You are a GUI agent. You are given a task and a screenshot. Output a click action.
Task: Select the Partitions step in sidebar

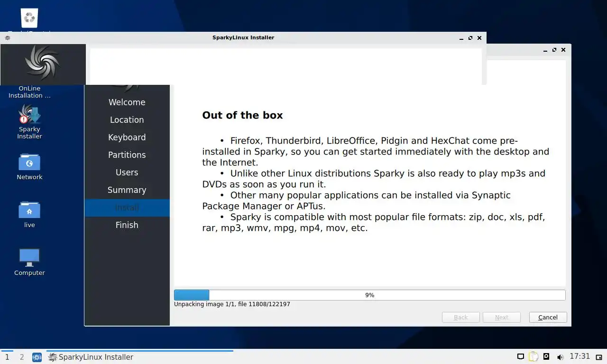click(127, 155)
